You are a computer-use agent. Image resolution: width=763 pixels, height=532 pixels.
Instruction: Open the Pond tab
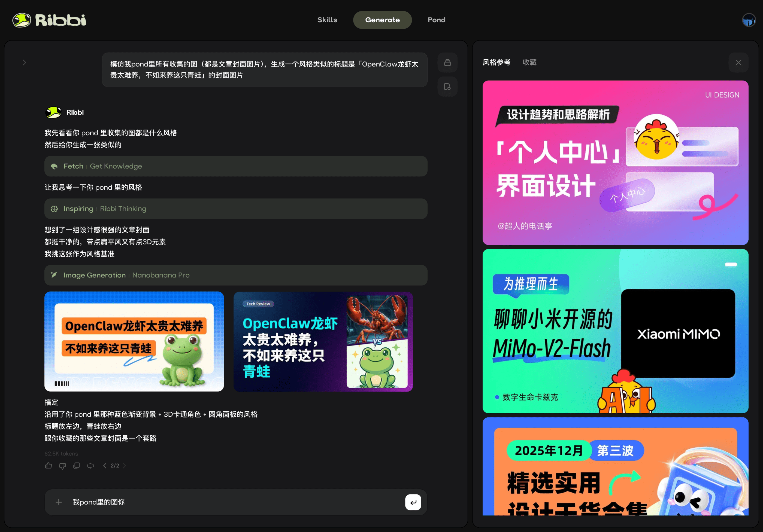[x=436, y=20]
